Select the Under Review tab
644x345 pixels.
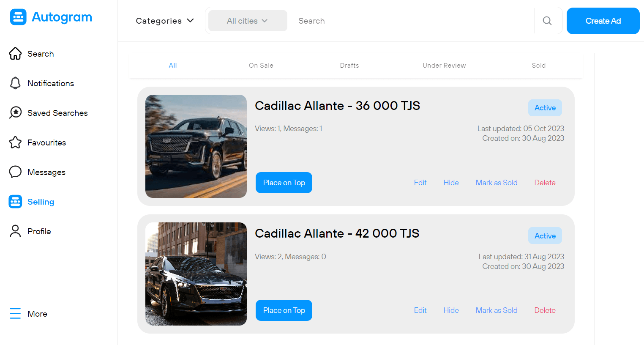tap(444, 66)
